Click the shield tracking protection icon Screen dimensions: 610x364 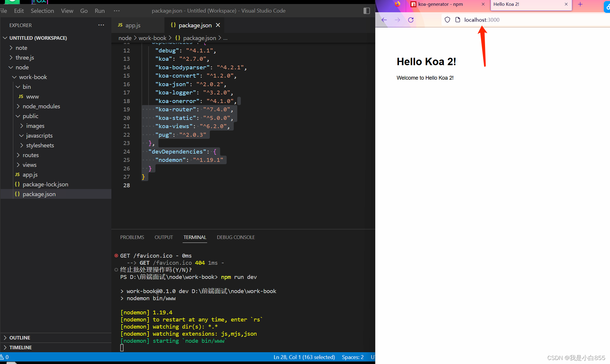447,20
